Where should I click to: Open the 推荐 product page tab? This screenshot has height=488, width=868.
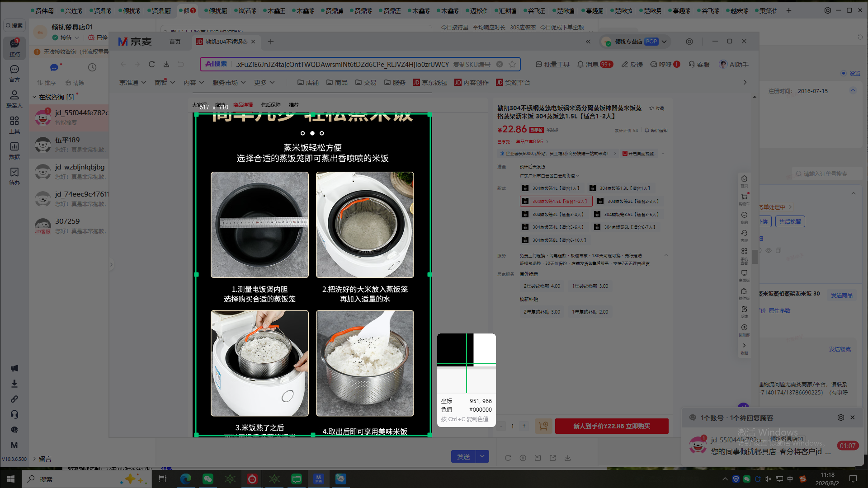click(294, 105)
